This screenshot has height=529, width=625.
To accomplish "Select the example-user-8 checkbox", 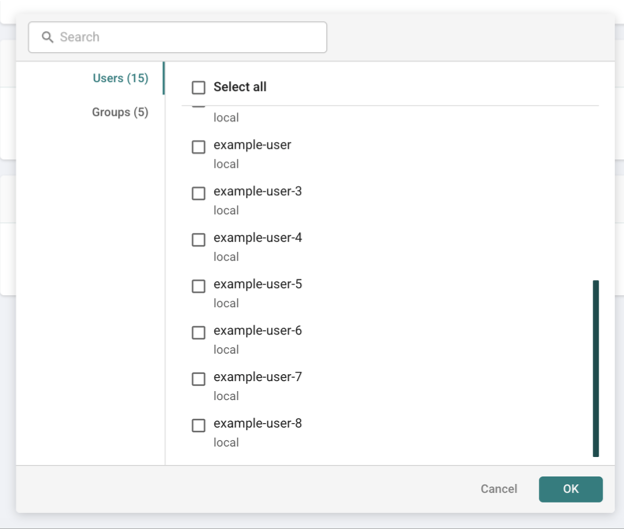I will (x=199, y=425).
